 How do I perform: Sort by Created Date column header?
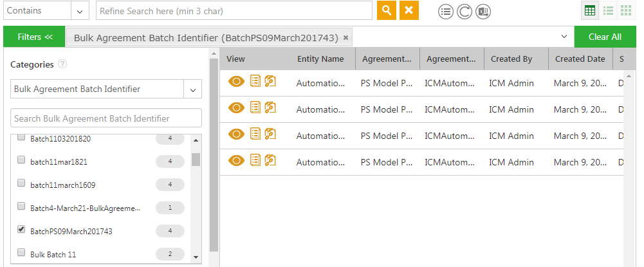pyautogui.click(x=580, y=59)
